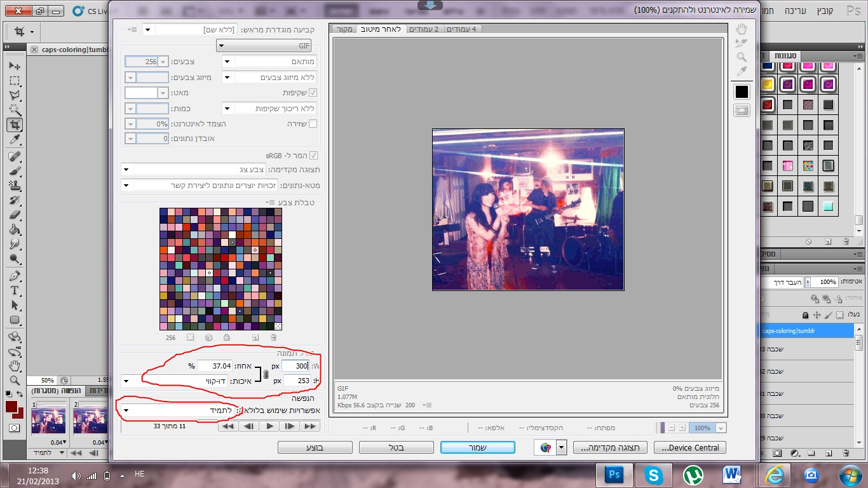The height and width of the screenshot is (488, 868).
Task: Open Internet Explorer from the taskbar
Action: (776, 475)
